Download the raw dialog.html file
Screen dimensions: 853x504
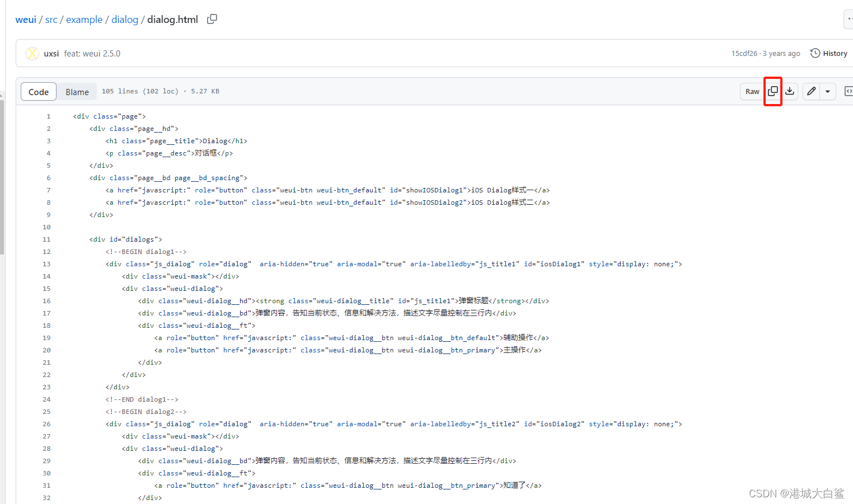click(790, 91)
